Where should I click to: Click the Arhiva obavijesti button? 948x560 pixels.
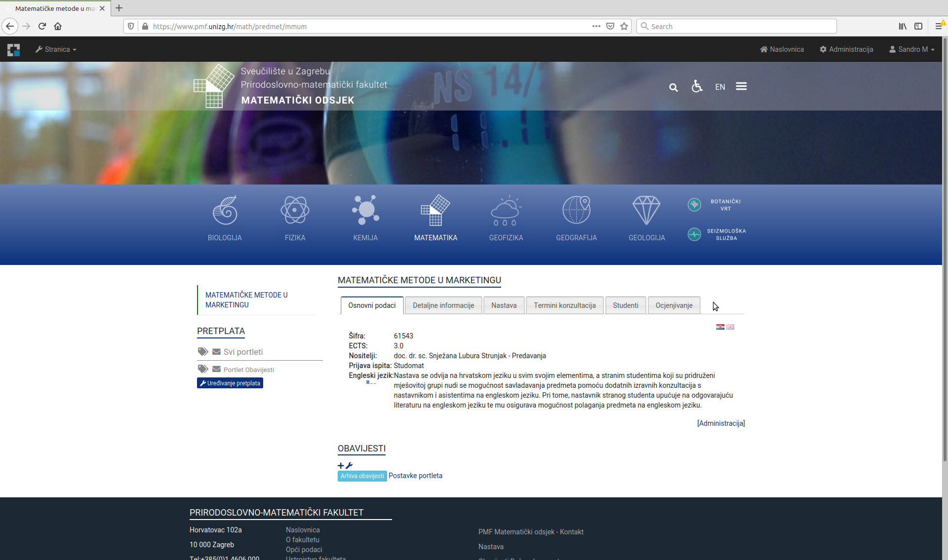[x=362, y=476]
